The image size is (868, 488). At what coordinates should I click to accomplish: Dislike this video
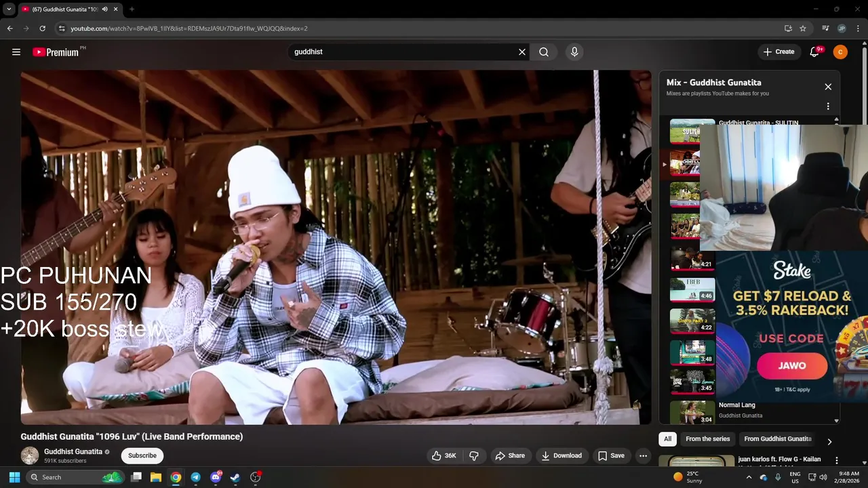(474, 455)
